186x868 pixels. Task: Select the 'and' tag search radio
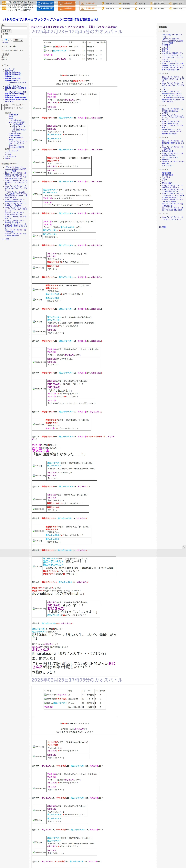[6, 39]
